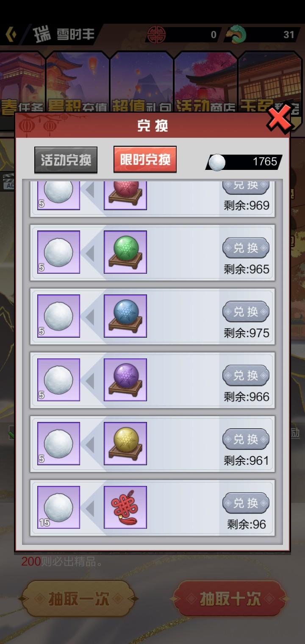The image size is (305, 644).
Task: Tap the 抽取一次 draw button
Action: pyautogui.click(x=79, y=599)
